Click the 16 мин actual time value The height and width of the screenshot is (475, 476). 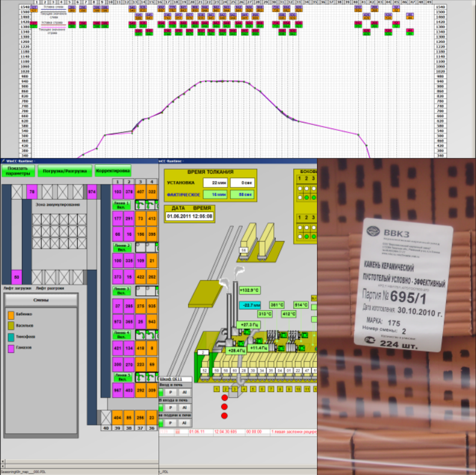215,194
